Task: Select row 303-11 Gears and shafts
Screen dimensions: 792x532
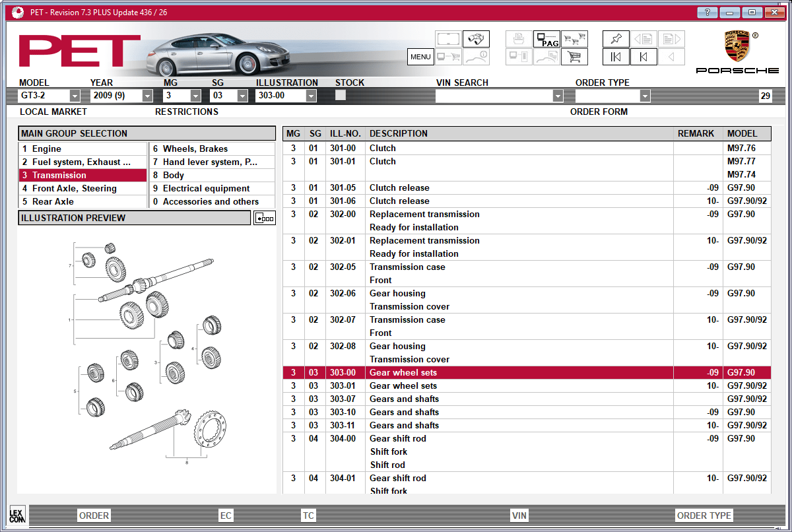Action: (x=527, y=426)
